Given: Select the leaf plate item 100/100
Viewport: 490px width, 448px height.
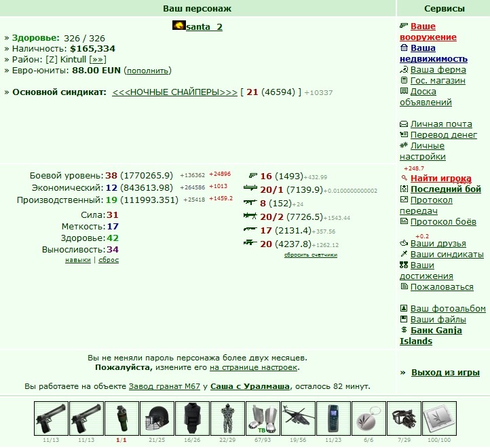Looking at the screenshot, I should [x=439, y=419].
